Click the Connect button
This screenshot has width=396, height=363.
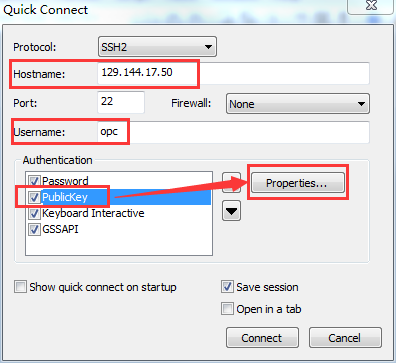tap(262, 338)
